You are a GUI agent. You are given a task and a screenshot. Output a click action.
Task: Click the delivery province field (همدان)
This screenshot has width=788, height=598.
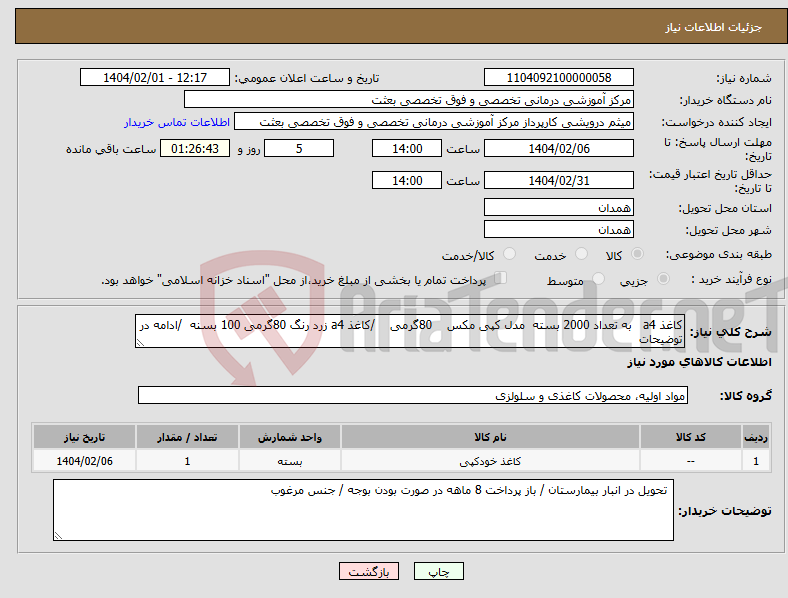pos(559,207)
